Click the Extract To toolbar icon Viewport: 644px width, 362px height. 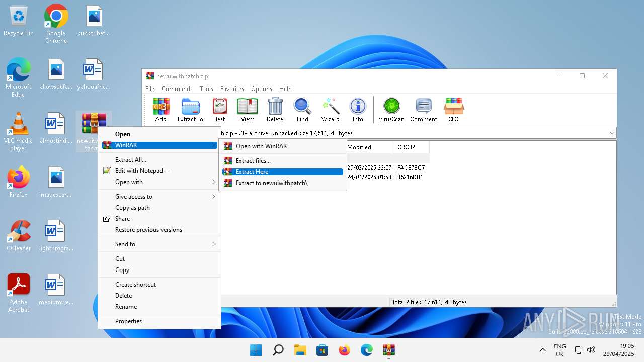(x=190, y=110)
